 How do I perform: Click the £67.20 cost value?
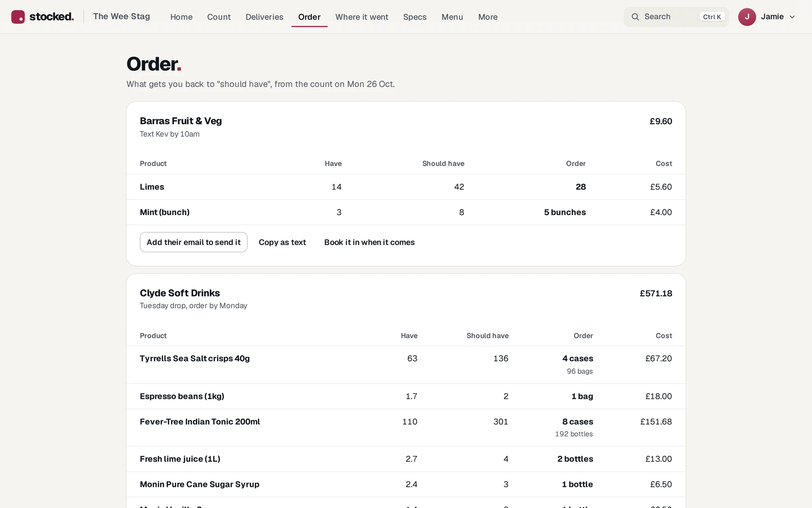click(x=658, y=358)
